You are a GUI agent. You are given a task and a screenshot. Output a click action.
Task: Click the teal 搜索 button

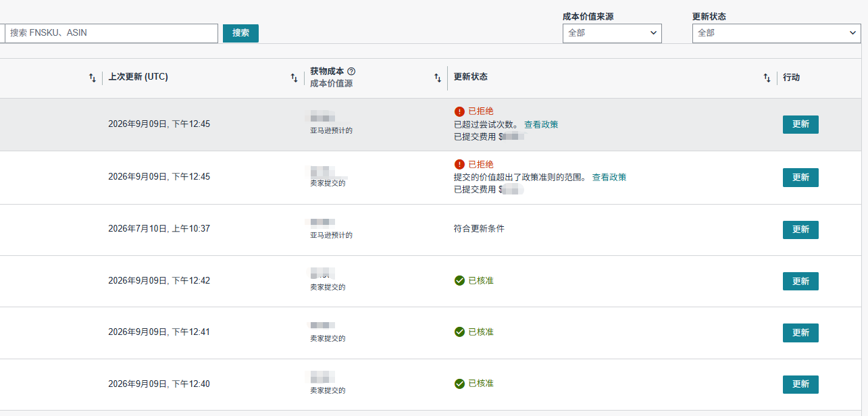(240, 33)
